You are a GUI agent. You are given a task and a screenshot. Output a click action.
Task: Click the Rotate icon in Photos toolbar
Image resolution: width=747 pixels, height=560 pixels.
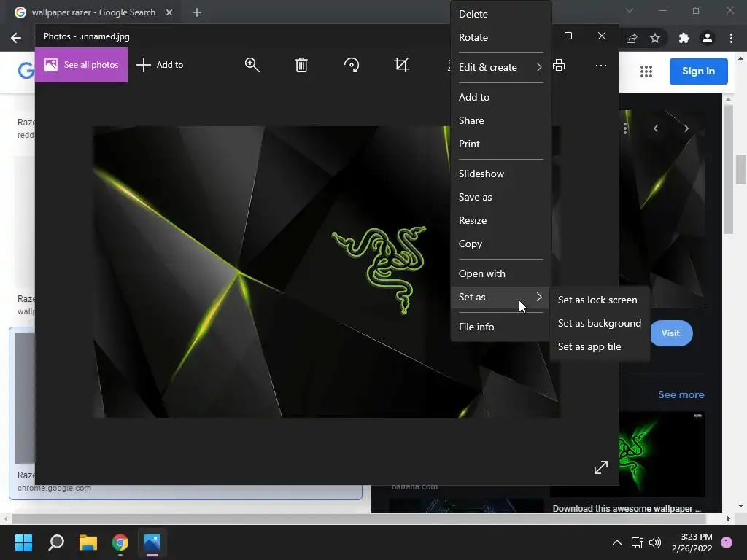[x=352, y=65]
